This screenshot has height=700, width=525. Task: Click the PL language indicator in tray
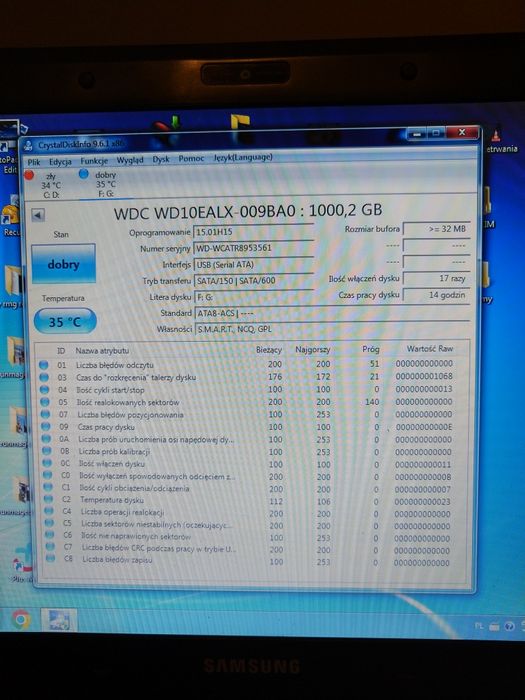tap(479, 626)
